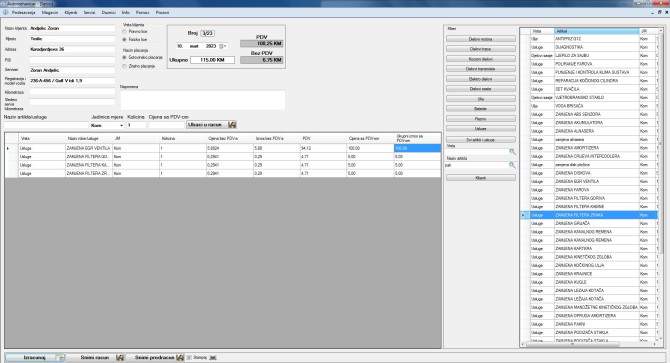Filter by Dijelovi motora category
This screenshot has width=670, height=363.
[x=481, y=39]
